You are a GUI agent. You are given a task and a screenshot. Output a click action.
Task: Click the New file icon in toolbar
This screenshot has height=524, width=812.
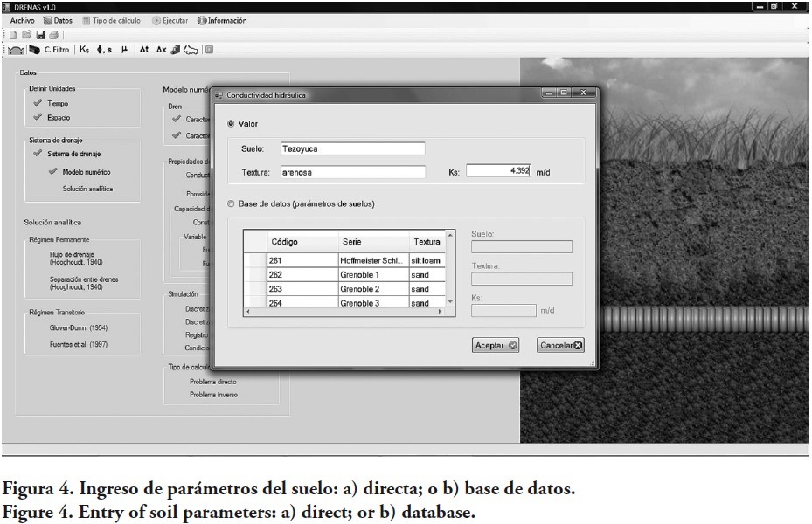[x=13, y=35]
